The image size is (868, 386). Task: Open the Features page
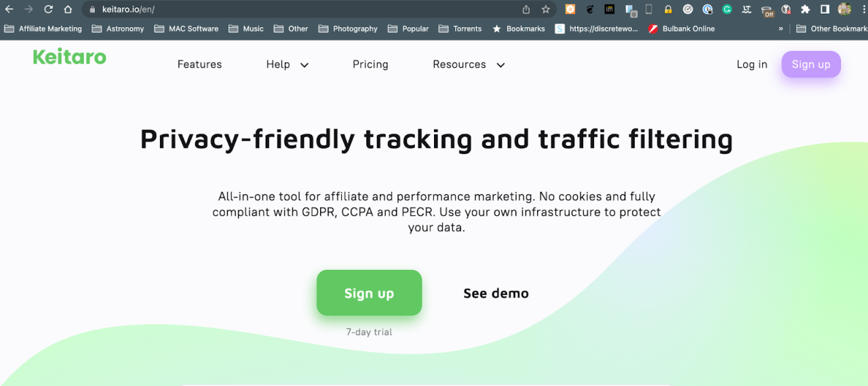199,64
